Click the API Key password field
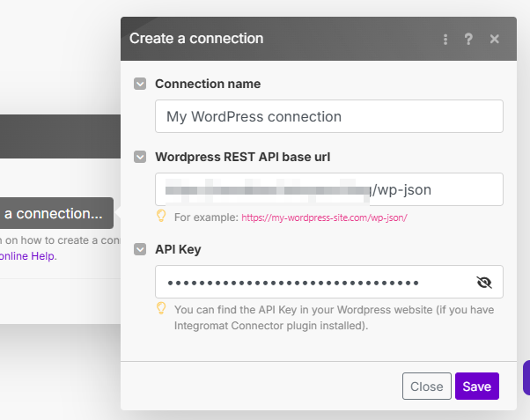The image size is (530, 420). (329, 282)
